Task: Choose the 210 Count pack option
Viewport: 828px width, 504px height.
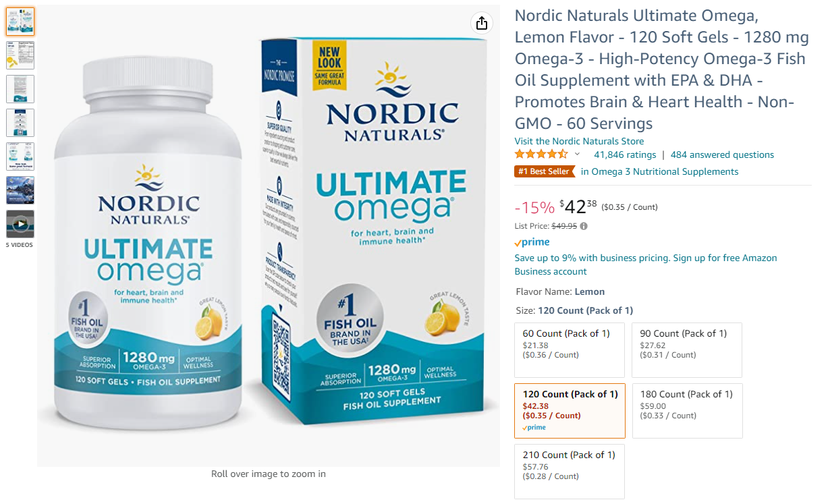Action: tap(570, 472)
